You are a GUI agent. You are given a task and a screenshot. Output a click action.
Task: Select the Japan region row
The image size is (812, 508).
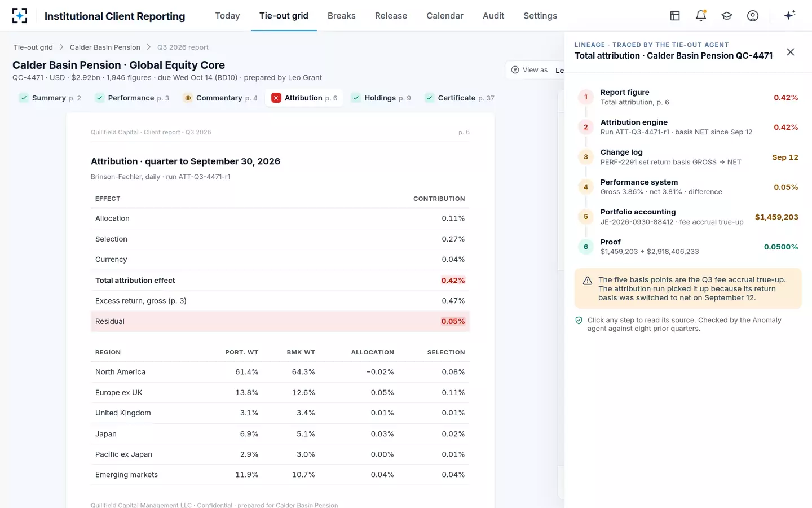pos(280,434)
